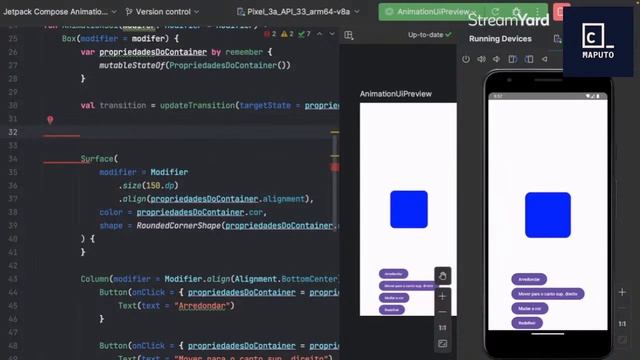Click the AnimationUiPreview label above the preview
This screenshot has width=640, height=360.
396,94
